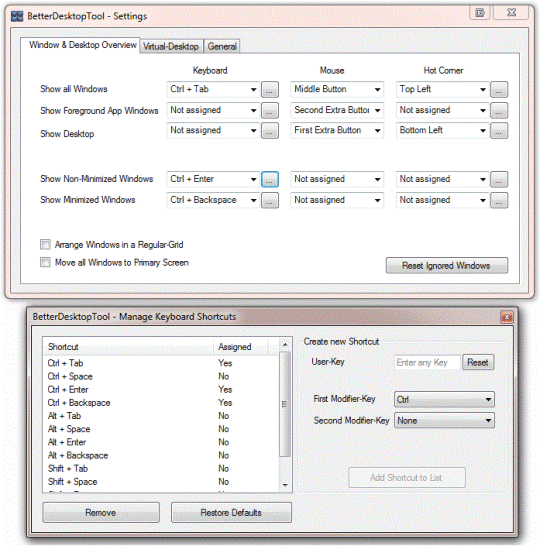
Task: Click the minimize-to-tray icon in Settings title bar
Action: (x=480, y=13)
